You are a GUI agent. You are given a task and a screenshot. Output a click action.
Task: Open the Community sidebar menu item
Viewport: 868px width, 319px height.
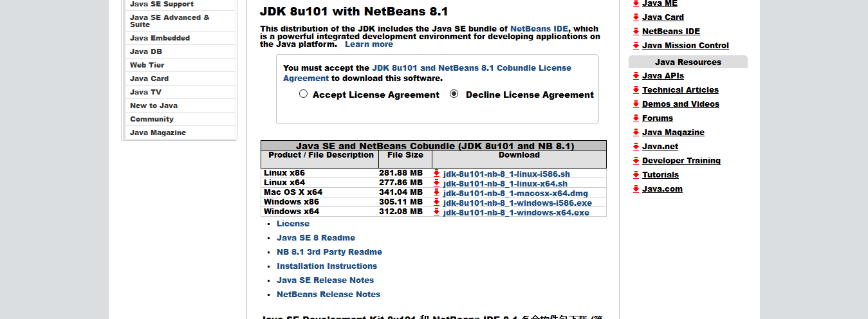[152, 119]
